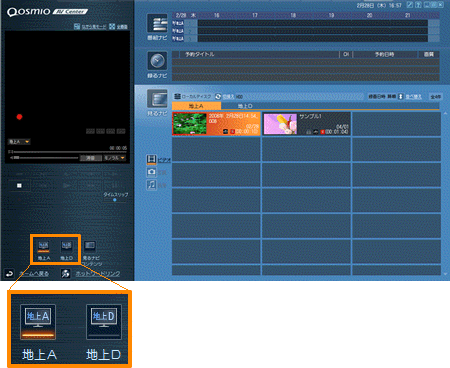Viewport: 450px width, 368px height.
Task: Select the 地上D tab in 見るナビ
Action: pyautogui.click(x=245, y=106)
